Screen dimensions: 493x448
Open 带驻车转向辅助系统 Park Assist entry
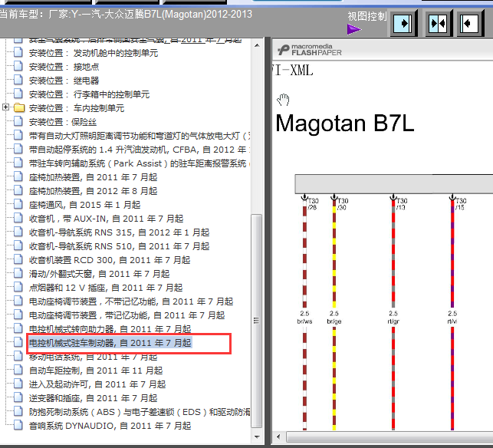click(x=140, y=163)
